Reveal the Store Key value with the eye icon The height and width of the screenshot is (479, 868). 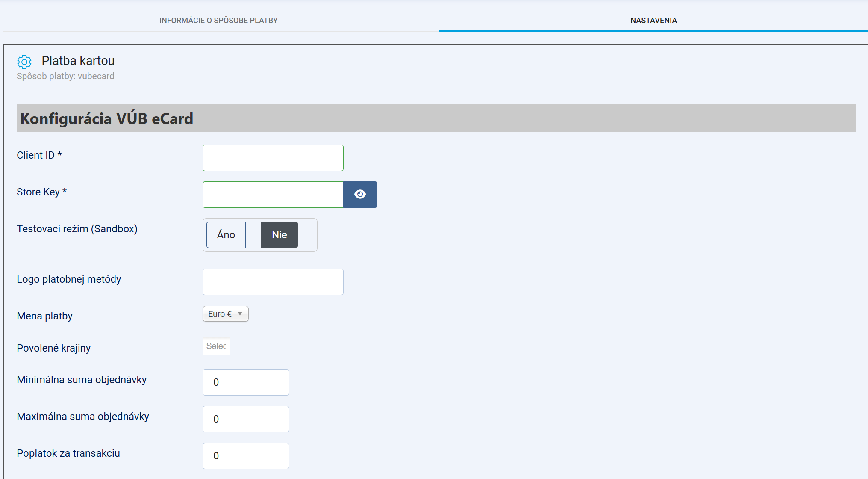tap(360, 194)
